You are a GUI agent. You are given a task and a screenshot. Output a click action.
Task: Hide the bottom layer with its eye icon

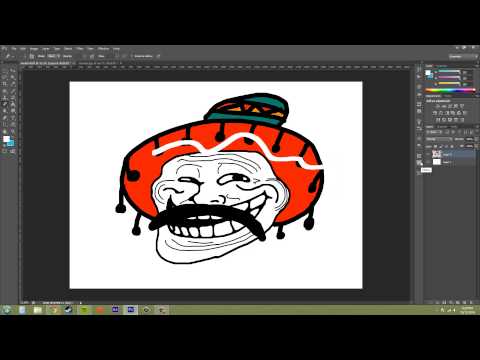click(x=428, y=162)
